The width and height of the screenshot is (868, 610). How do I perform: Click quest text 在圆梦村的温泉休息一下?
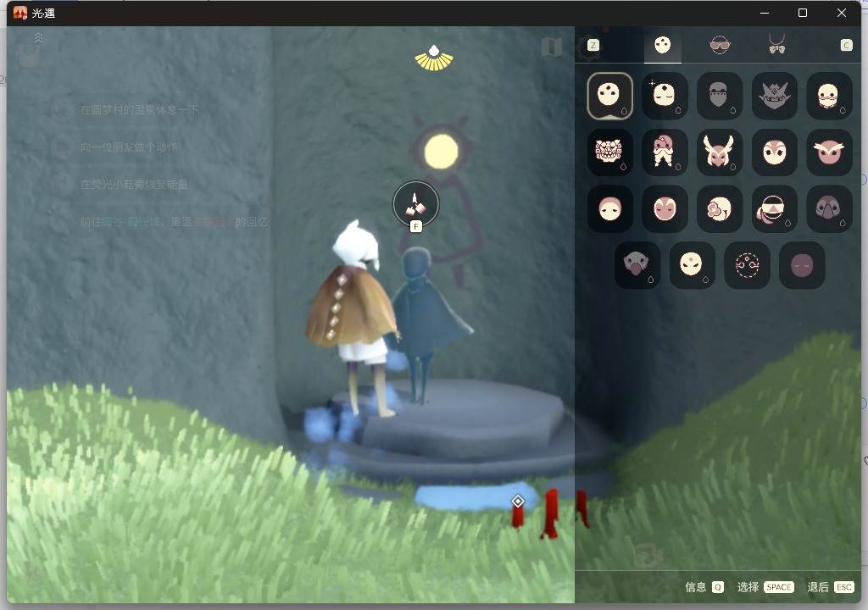click(x=140, y=109)
